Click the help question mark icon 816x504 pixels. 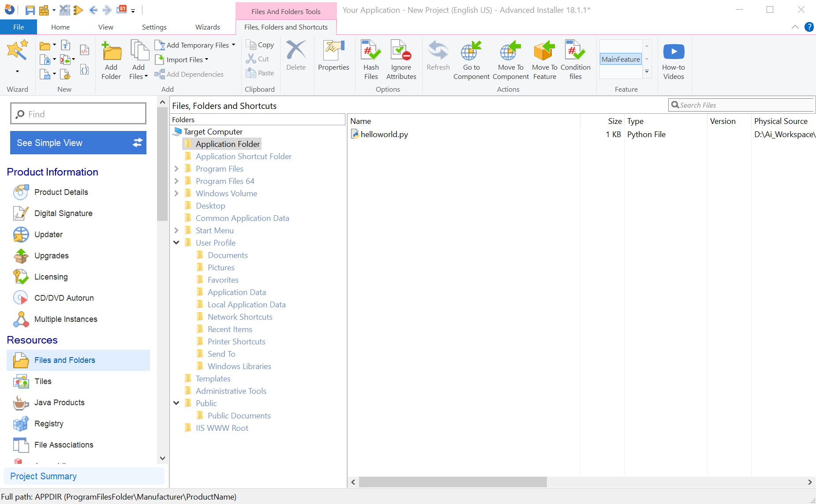point(809,27)
